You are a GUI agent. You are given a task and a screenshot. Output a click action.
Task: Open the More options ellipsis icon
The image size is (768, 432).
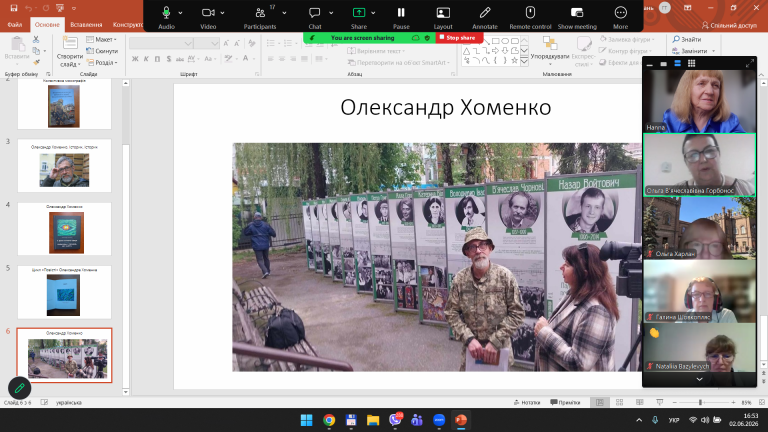(621, 13)
